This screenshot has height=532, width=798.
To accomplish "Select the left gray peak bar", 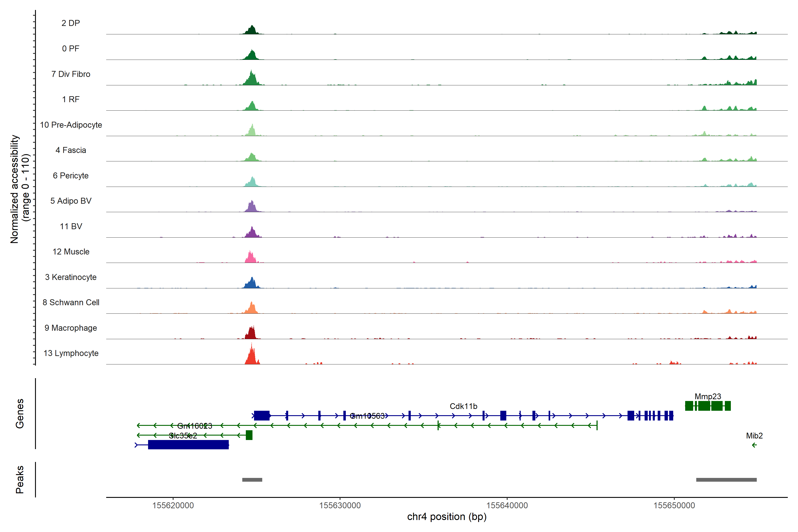I will [x=252, y=480].
